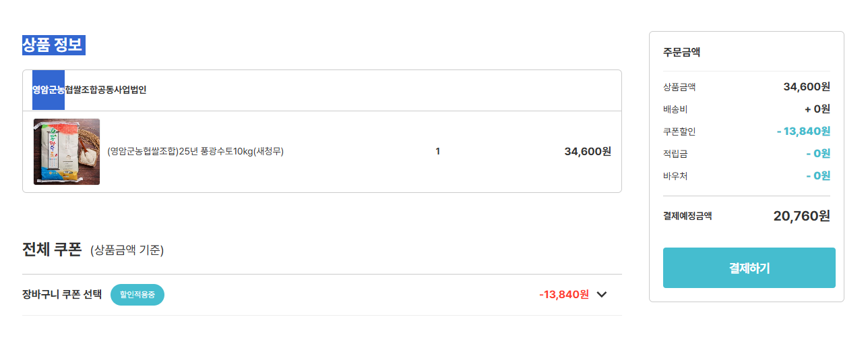Screen dimensions: 868x342
Task: Click the 할인적용중 badge
Action: tap(137, 295)
